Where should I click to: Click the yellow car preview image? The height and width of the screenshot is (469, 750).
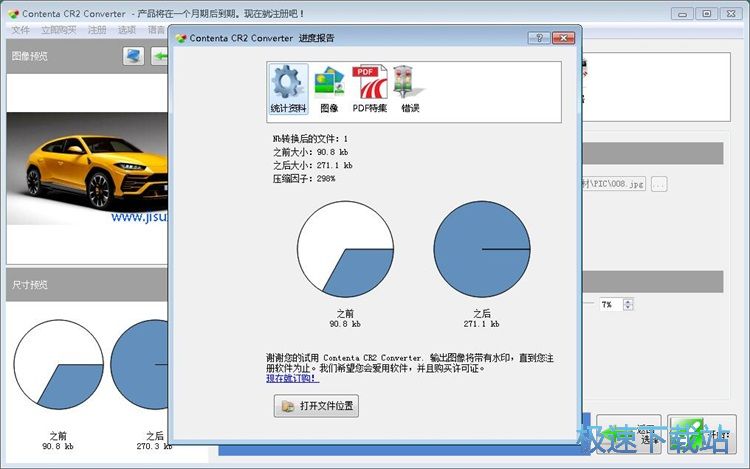[x=87, y=168]
